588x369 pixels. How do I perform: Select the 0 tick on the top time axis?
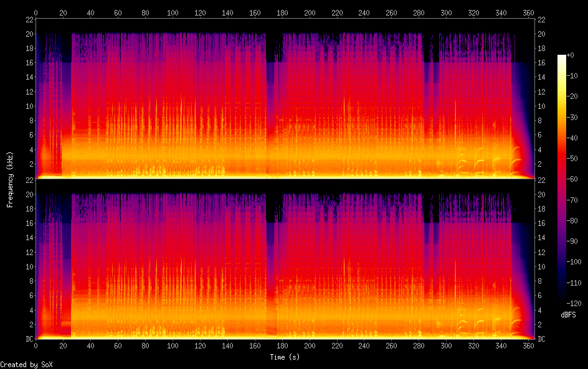pos(36,12)
